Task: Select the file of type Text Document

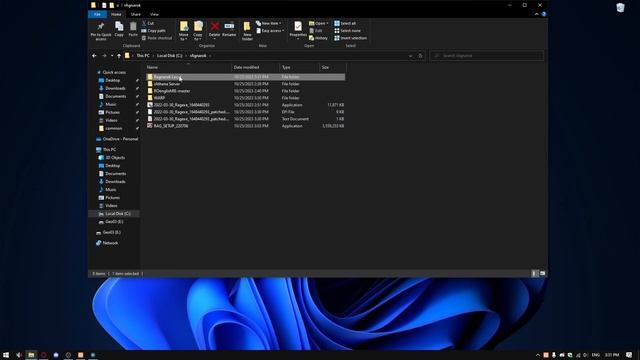Action: (246, 119)
